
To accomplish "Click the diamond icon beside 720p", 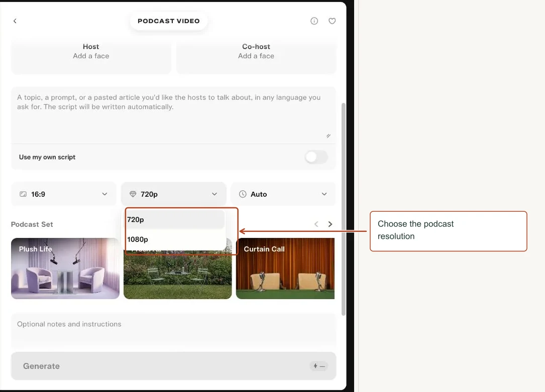I will click(x=133, y=194).
